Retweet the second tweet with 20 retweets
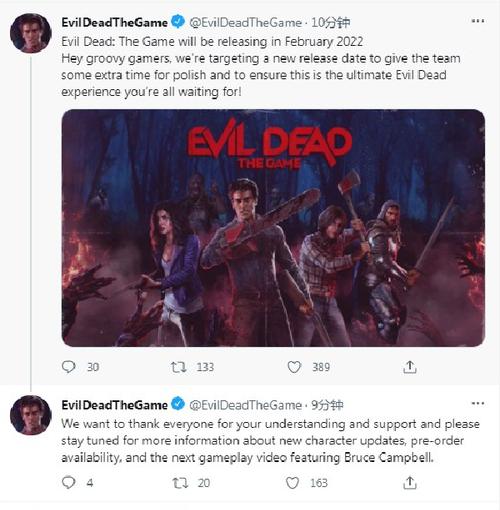 (x=180, y=483)
